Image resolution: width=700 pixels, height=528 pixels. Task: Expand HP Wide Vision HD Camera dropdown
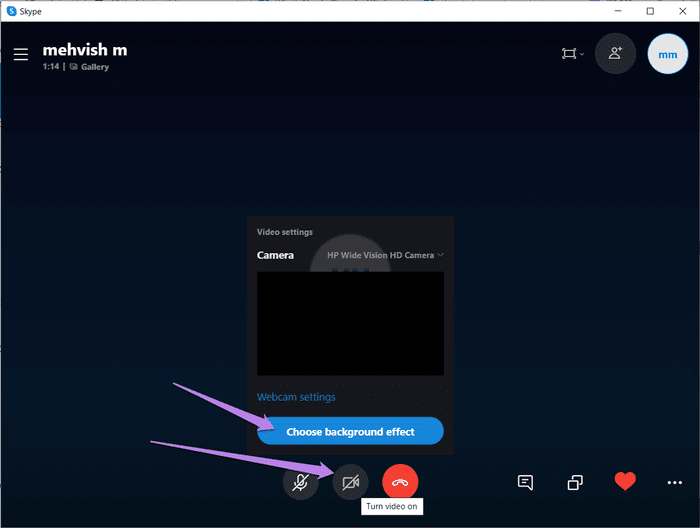coord(385,255)
